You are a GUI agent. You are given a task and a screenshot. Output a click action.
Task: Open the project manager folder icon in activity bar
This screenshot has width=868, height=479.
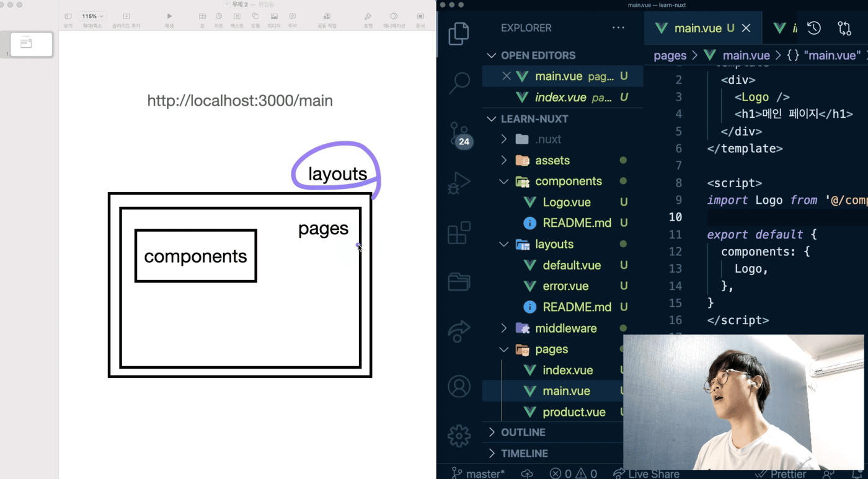click(x=459, y=281)
